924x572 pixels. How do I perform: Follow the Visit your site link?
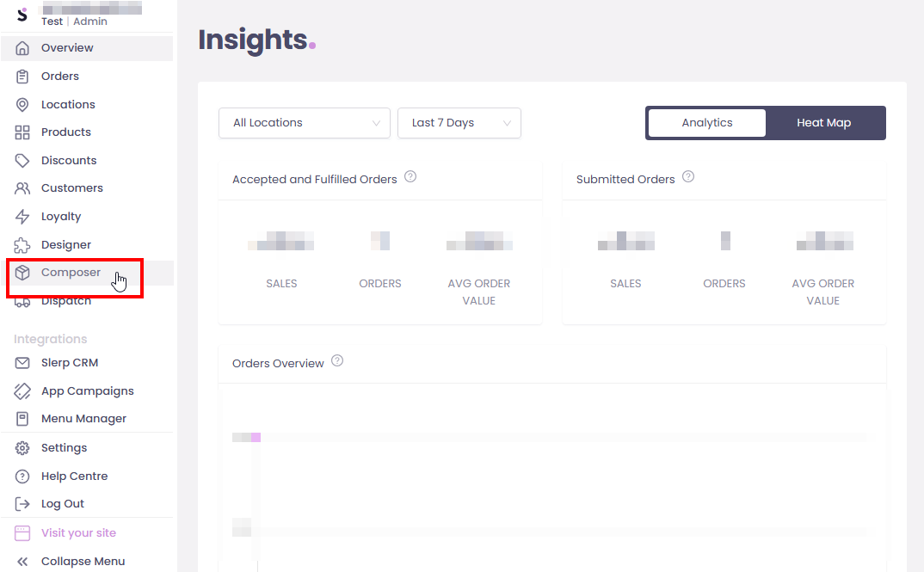click(78, 533)
